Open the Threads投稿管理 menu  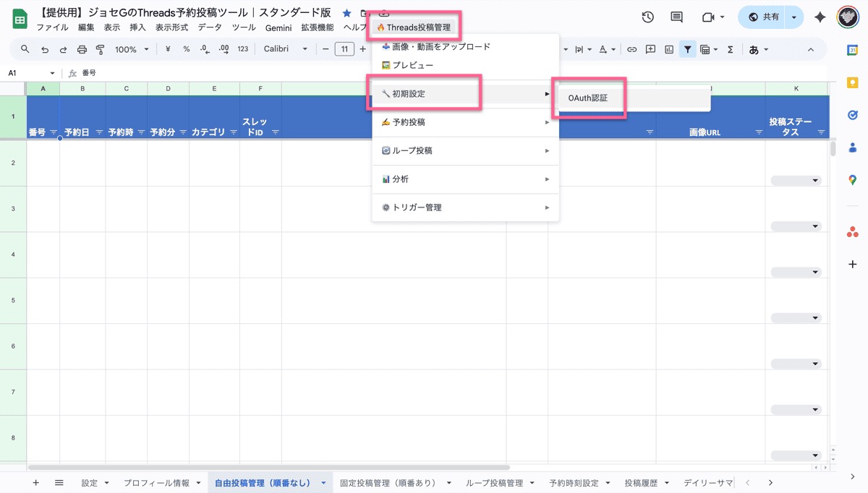pyautogui.click(x=414, y=27)
